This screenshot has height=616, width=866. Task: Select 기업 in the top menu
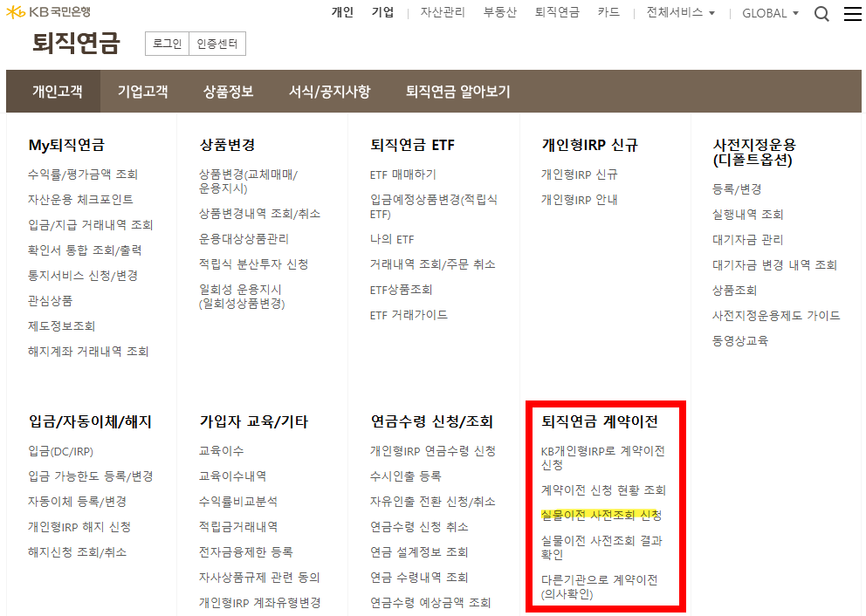382,12
